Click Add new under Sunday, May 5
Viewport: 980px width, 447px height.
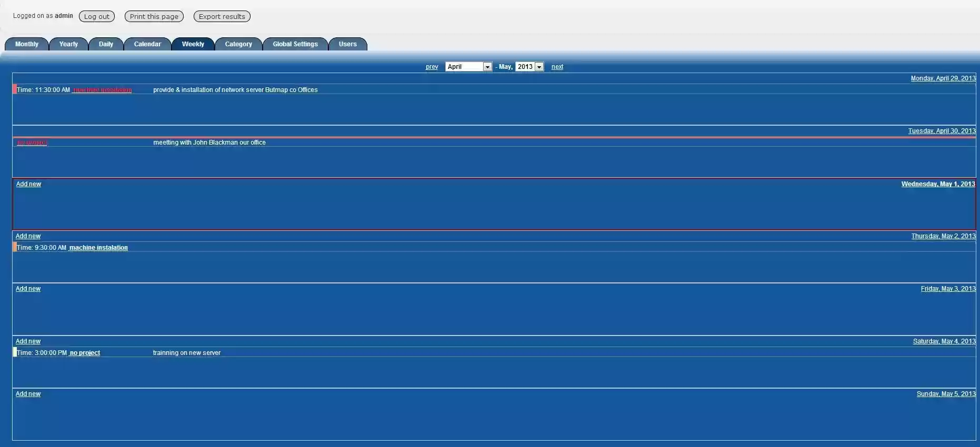pos(28,394)
